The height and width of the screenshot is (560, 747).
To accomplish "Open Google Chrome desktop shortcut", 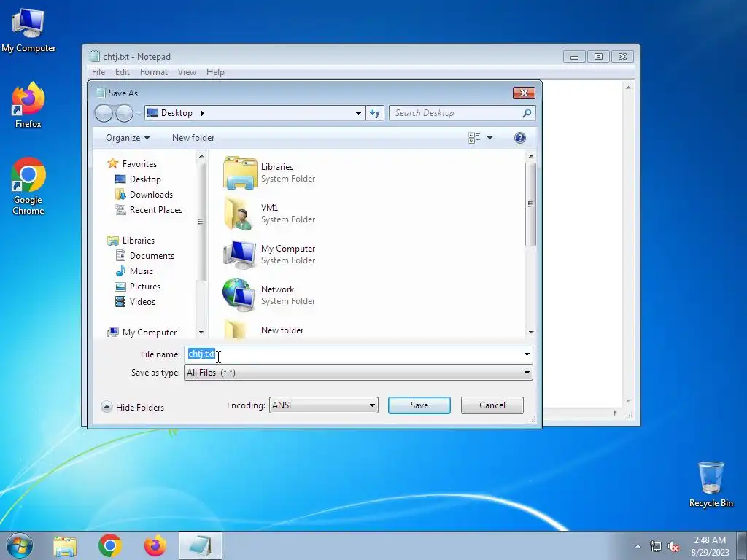I will click(28, 186).
